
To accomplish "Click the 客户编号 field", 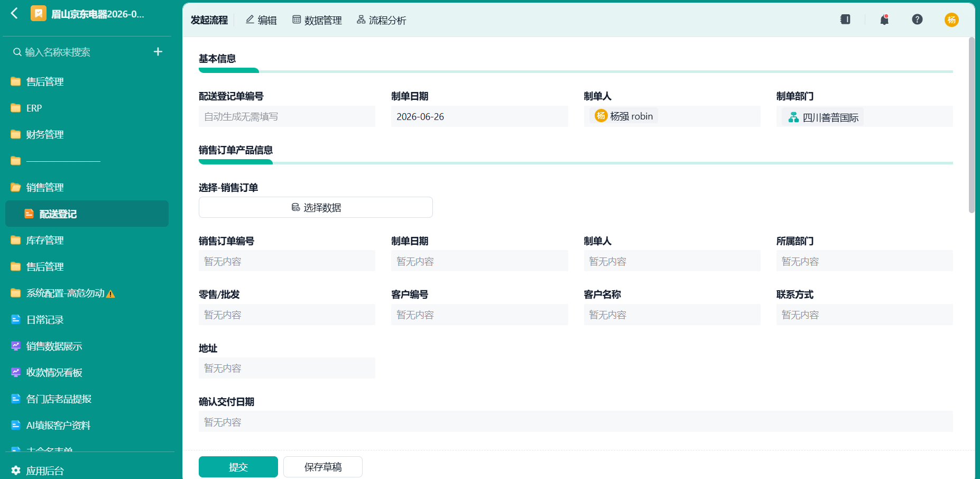I will [479, 315].
